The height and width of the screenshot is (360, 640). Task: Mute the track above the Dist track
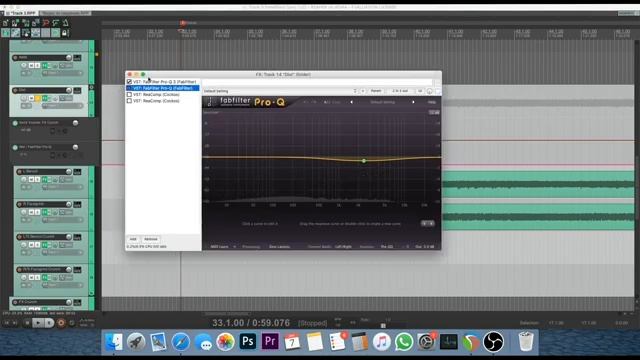click(x=31, y=65)
